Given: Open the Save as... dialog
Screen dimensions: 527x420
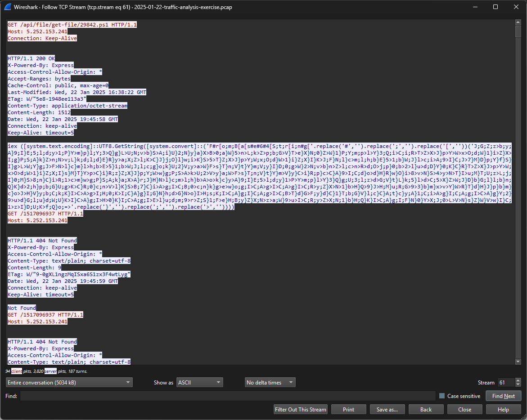Looking at the screenshot, I should [387, 410].
